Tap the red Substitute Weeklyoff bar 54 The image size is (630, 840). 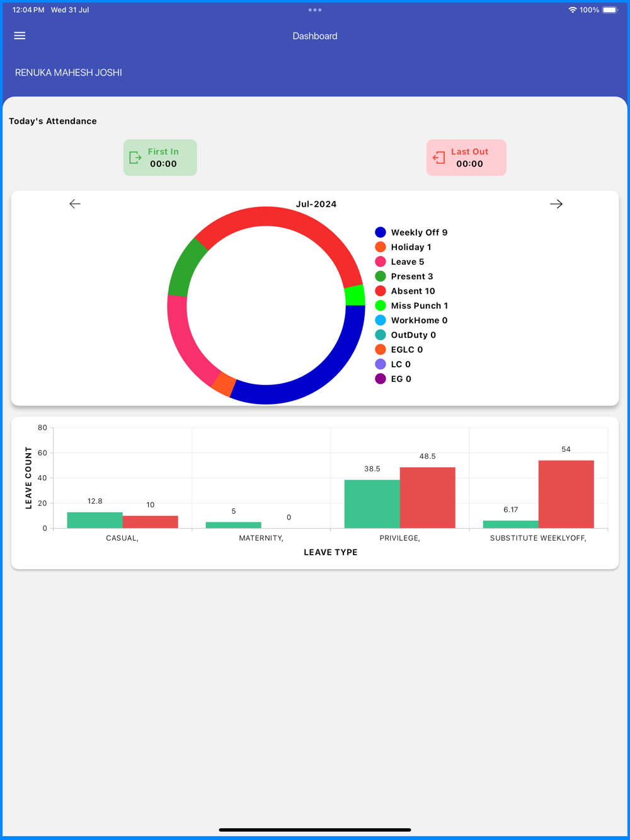(566, 494)
